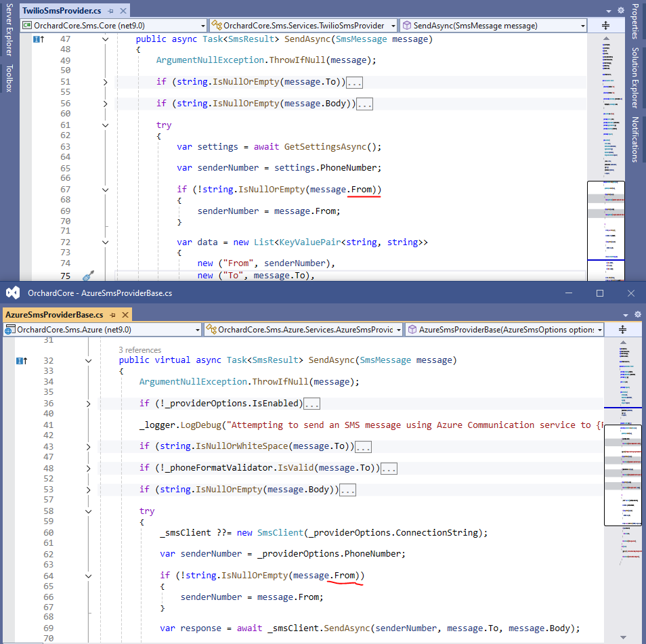Open the Server Explorer side panel
Viewport: 646px width, 644px height.
[x=9, y=29]
